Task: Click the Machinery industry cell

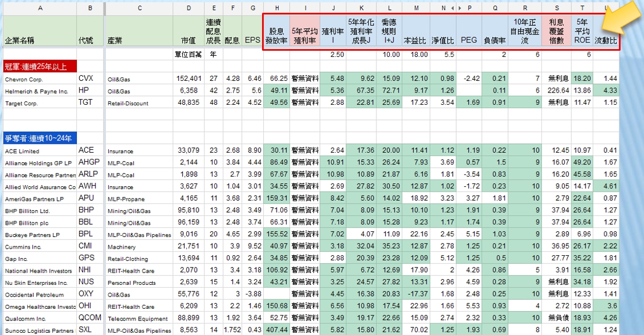Action: pyautogui.click(x=139, y=246)
